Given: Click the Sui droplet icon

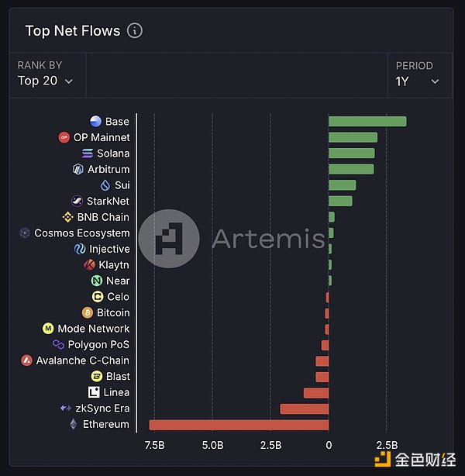Looking at the screenshot, I should 105,185.
